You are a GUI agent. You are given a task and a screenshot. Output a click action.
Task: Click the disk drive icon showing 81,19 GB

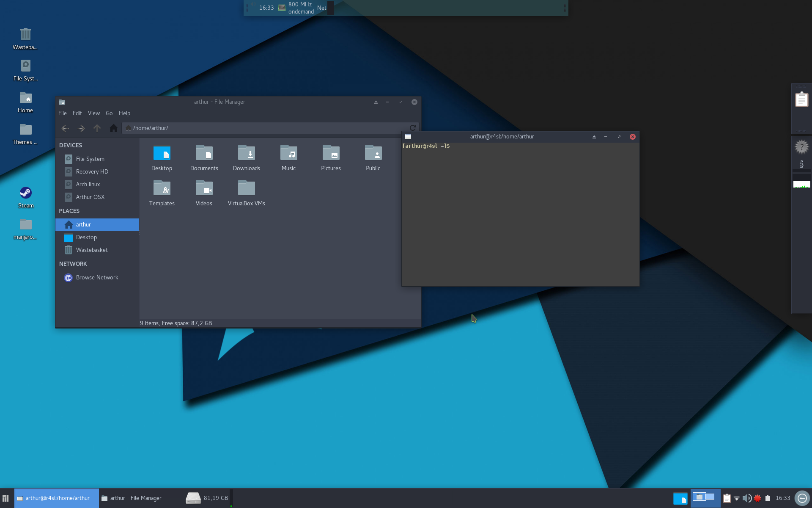point(193,498)
